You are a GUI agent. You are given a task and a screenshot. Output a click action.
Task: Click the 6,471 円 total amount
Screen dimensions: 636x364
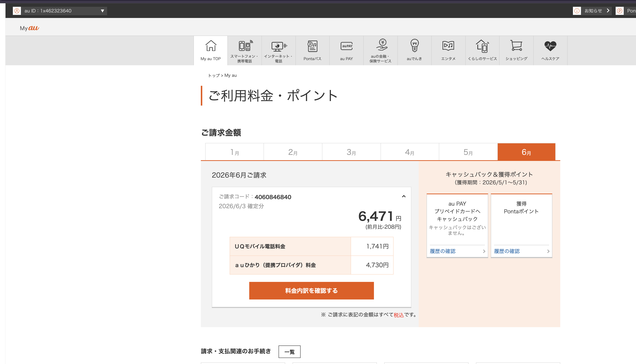point(380,216)
